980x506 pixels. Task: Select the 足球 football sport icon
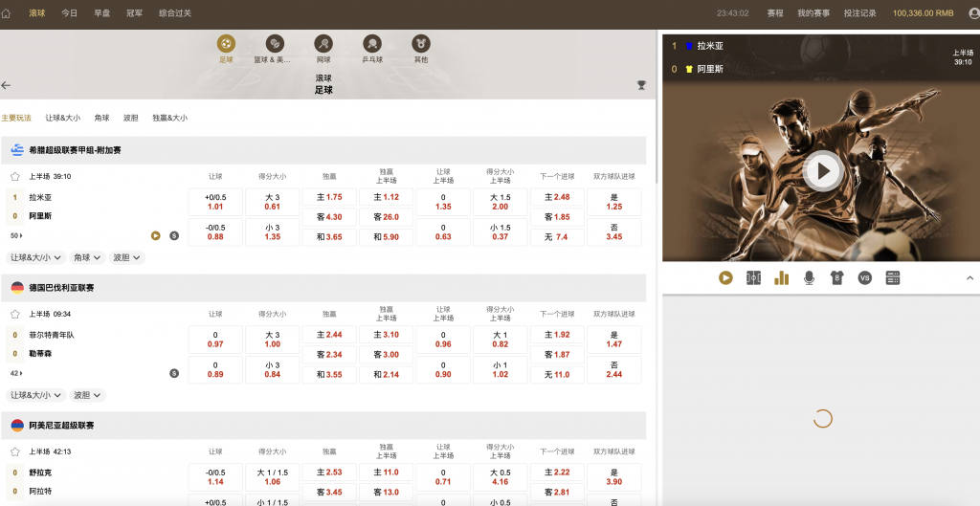226,44
